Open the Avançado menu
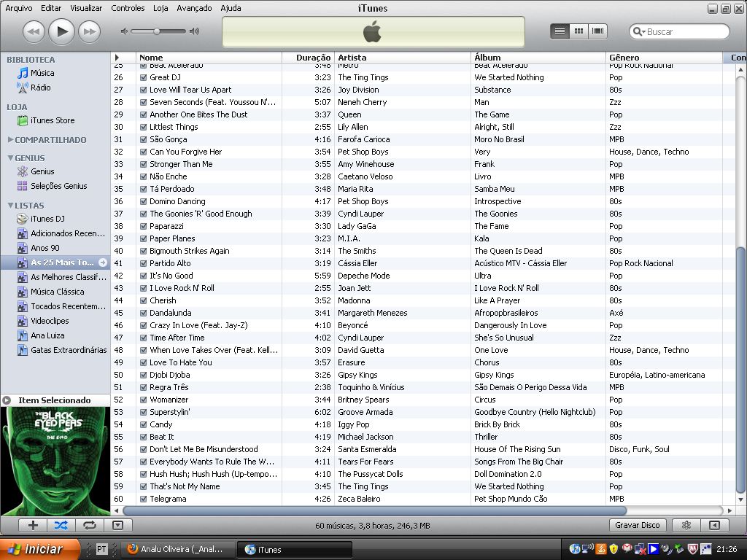The image size is (747, 560). click(194, 8)
